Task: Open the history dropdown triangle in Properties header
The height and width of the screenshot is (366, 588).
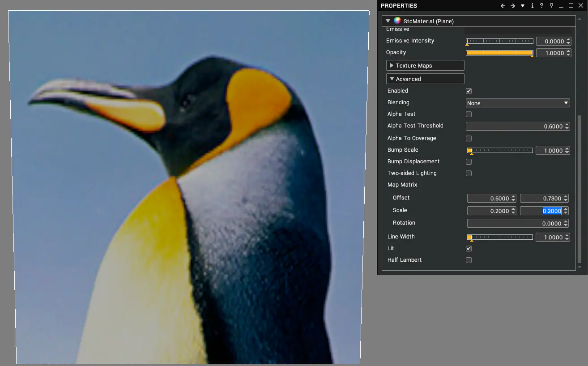Action: (x=523, y=6)
